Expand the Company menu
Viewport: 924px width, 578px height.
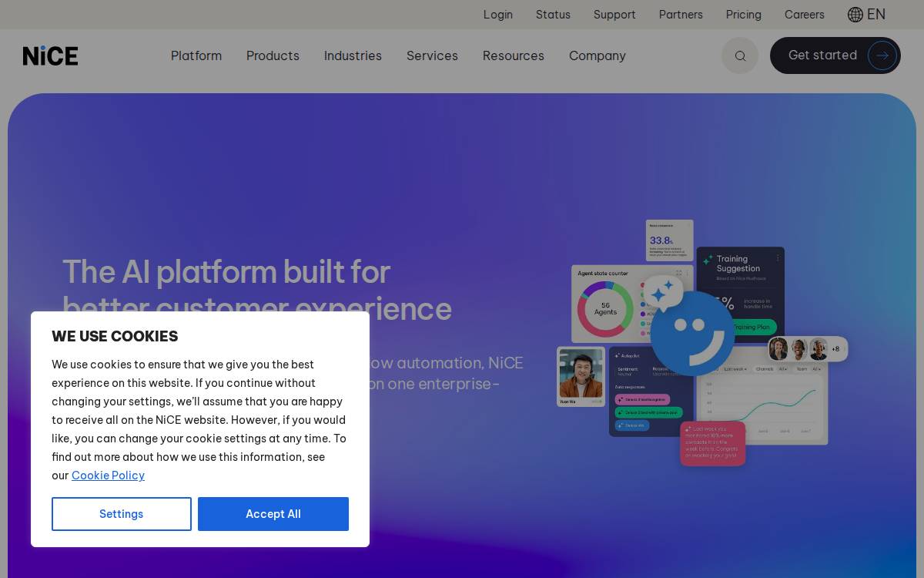(598, 55)
